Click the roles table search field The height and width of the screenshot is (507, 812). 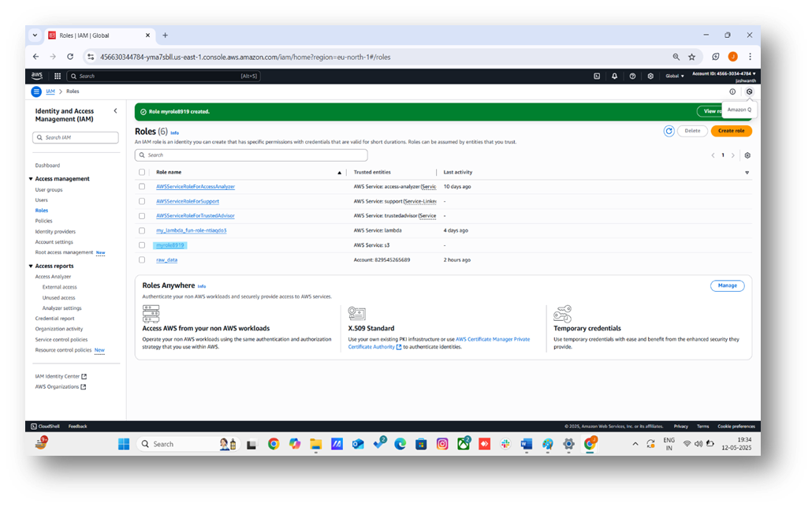click(x=251, y=155)
